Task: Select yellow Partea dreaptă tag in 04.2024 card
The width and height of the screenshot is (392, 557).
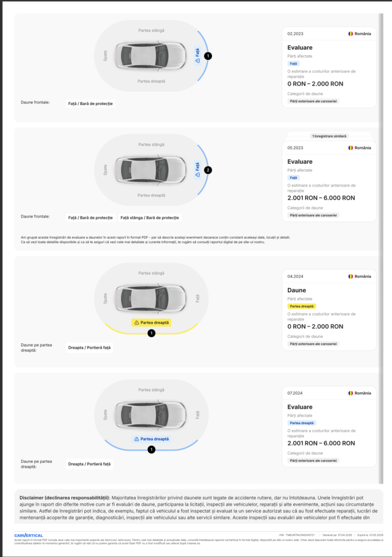Action: 301,306
